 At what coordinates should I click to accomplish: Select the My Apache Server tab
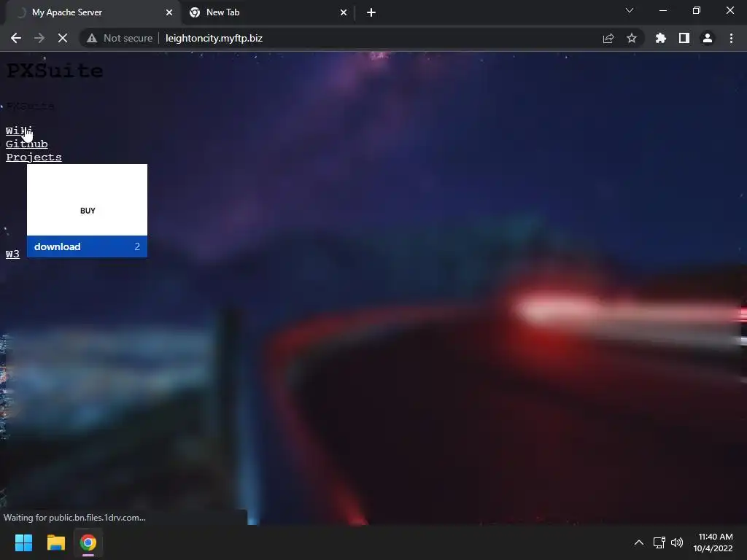click(93, 12)
